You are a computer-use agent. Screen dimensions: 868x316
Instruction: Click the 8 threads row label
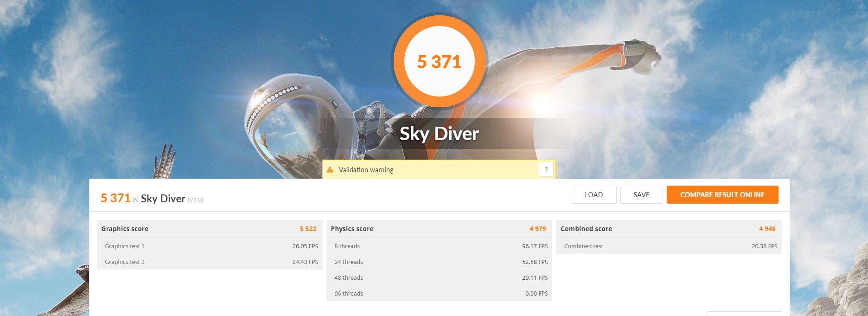coord(347,246)
